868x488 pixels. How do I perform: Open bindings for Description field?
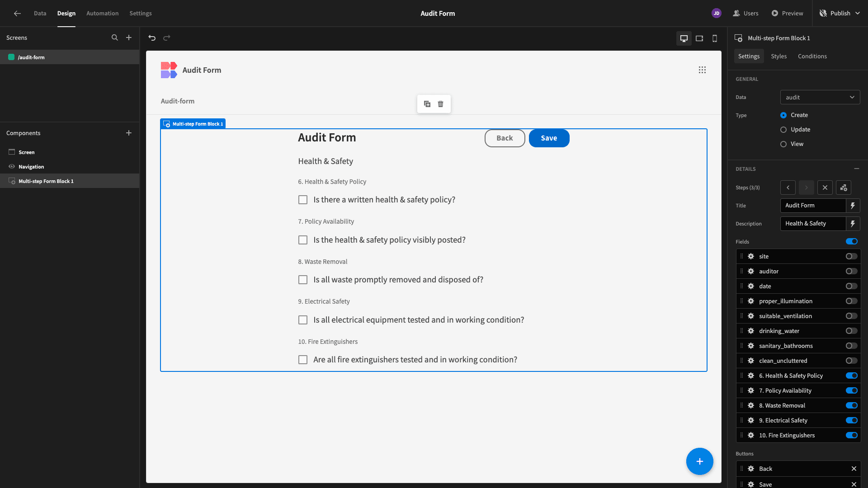[x=853, y=224]
